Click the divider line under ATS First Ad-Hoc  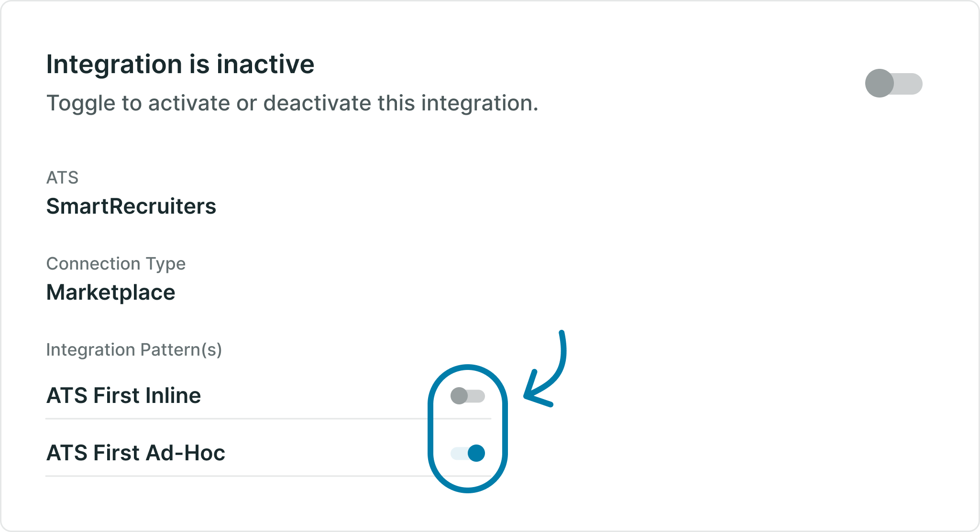point(239,476)
